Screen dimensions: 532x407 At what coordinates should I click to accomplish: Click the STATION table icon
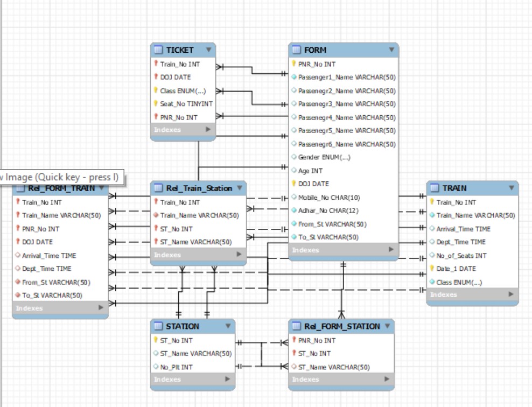point(158,326)
